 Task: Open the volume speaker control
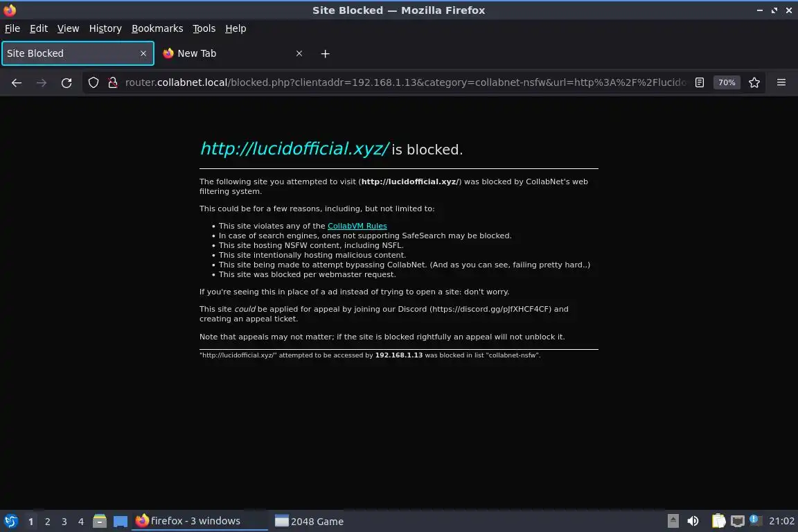tap(693, 521)
